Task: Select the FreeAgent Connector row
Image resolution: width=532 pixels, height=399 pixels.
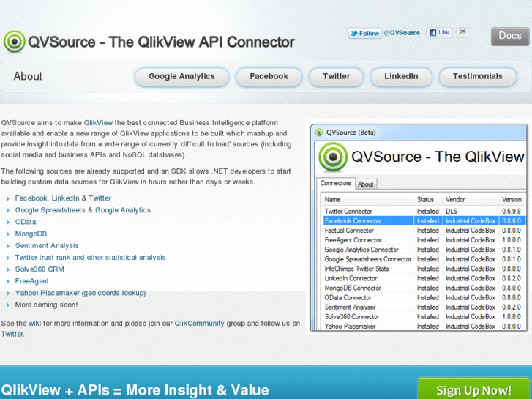Action: pos(424,239)
